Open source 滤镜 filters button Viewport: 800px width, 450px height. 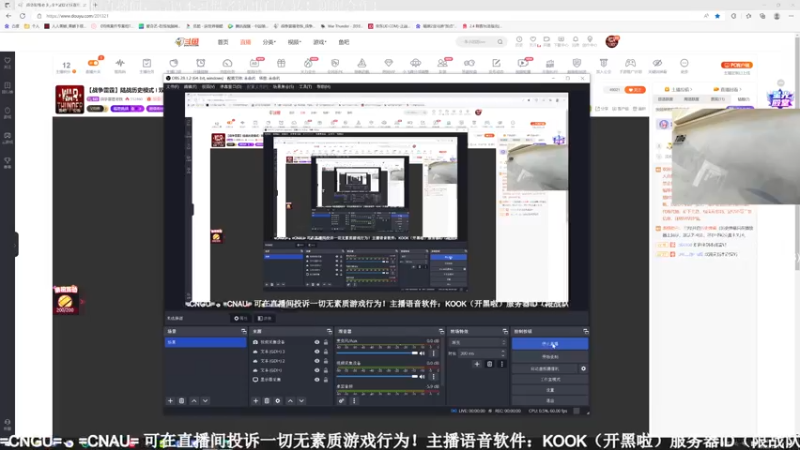tap(265, 318)
